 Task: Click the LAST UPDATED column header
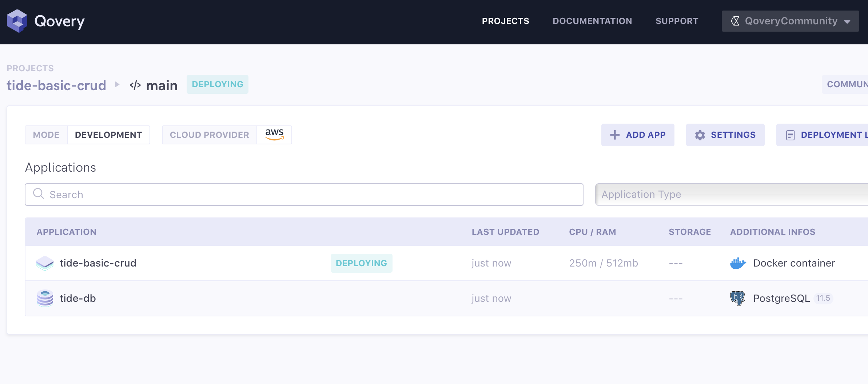click(505, 232)
